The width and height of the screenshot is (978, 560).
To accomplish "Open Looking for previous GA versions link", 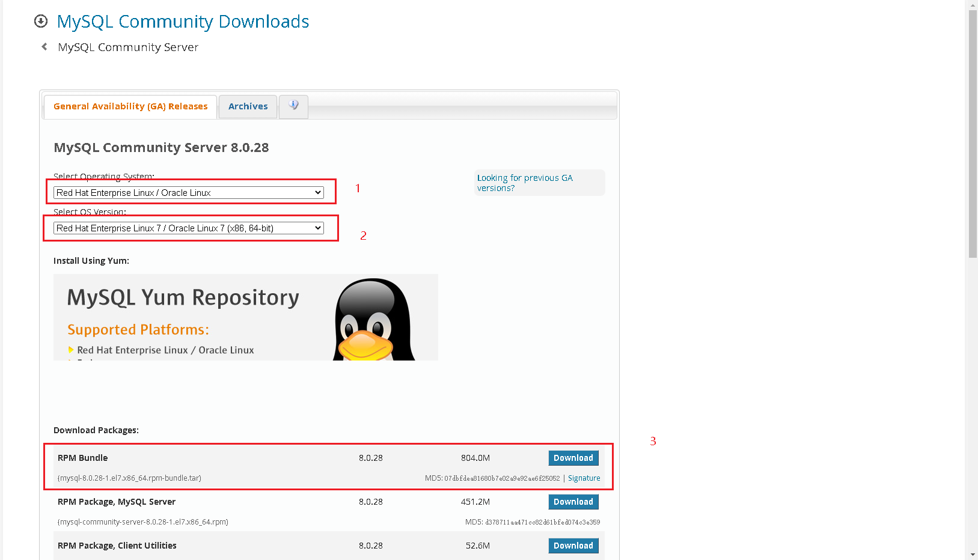I will click(x=525, y=183).
